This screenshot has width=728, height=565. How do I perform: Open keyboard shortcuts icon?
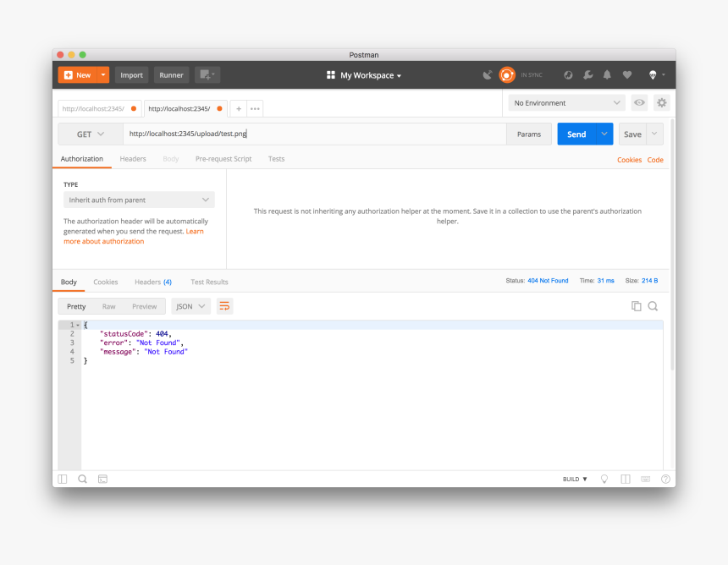coord(645,480)
